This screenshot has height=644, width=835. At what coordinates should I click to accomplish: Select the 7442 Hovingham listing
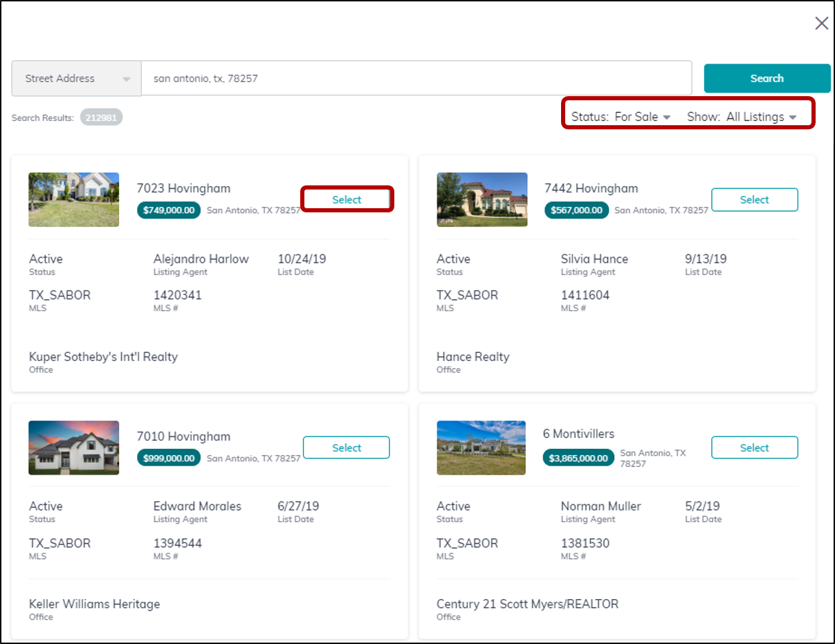(x=755, y=199)
